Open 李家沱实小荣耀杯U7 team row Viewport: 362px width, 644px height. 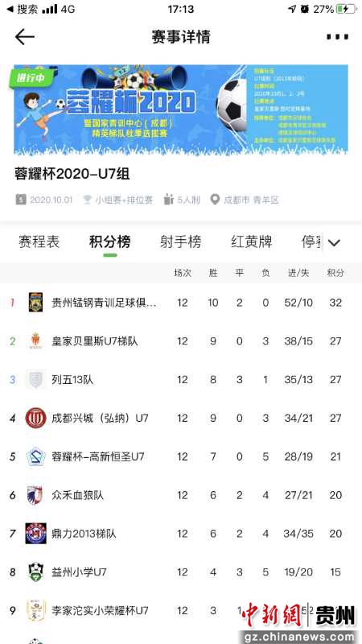[181, 611]
